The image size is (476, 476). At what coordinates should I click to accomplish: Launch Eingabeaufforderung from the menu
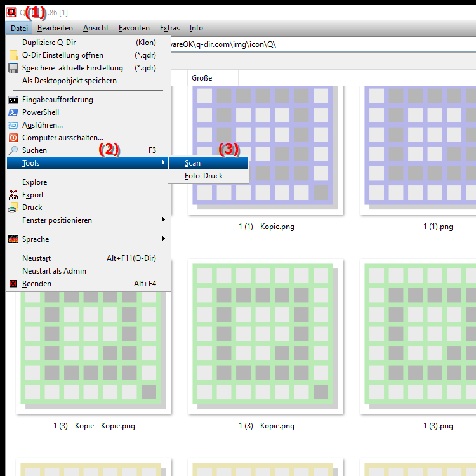pos(88,100)
